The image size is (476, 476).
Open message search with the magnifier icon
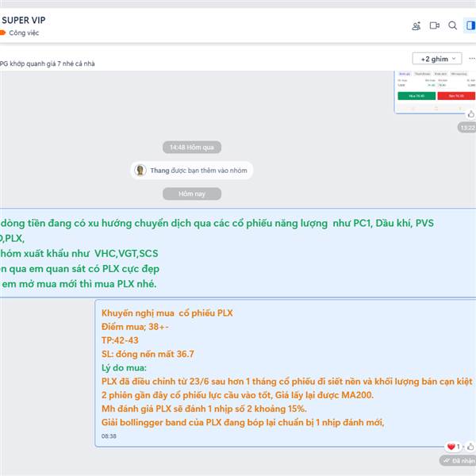point(452,25)
